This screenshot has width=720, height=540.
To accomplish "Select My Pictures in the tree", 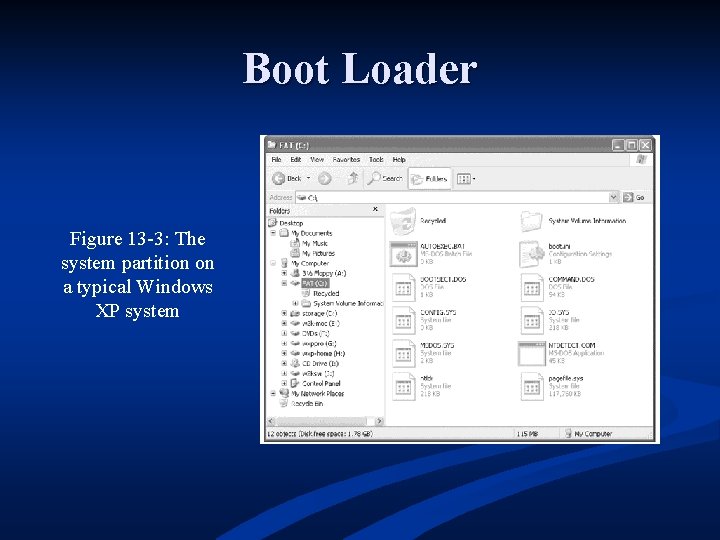I will pos(318,253).
